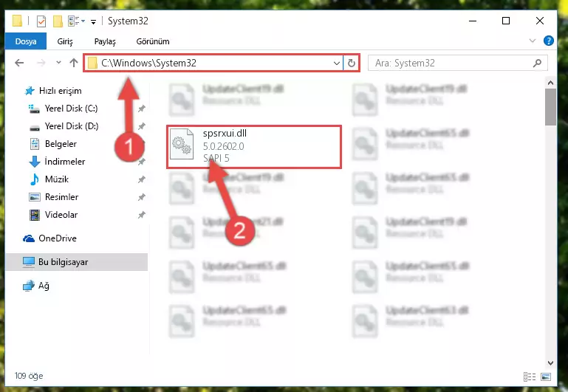Expand the ribbon with the chevron
The width and height of the screenshot is (568, 392).
pyautogui.click(x=533, y=41)
